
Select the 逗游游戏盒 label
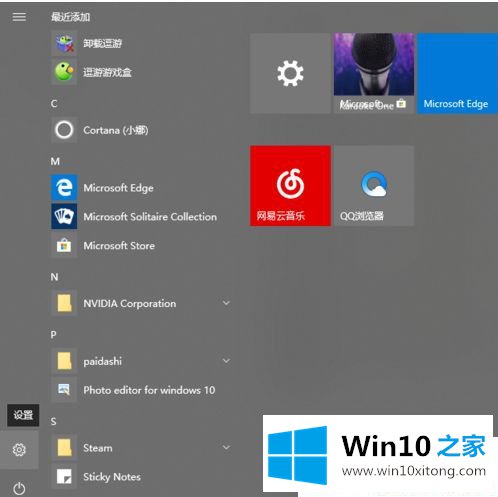[x=107, y=72]
